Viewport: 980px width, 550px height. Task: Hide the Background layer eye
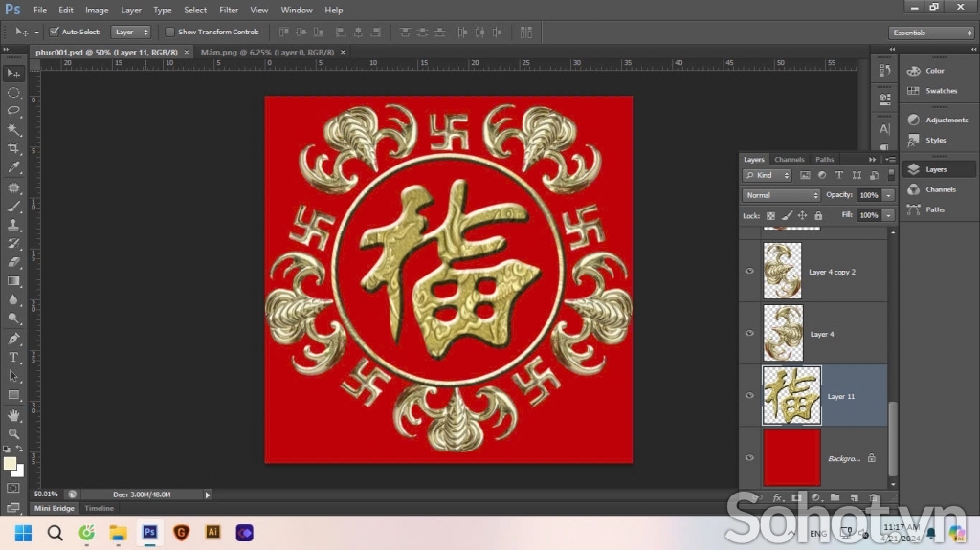749,457
